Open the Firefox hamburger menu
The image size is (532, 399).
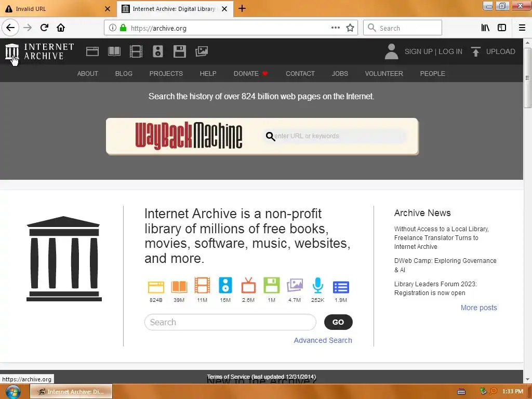(x=522, y=28)
